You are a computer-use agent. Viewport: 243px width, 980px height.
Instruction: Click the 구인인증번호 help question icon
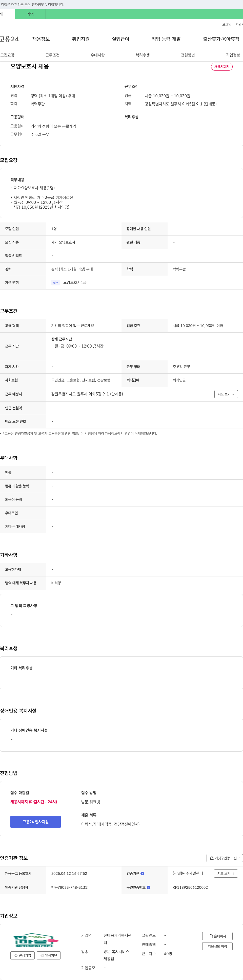coord(148,887)
